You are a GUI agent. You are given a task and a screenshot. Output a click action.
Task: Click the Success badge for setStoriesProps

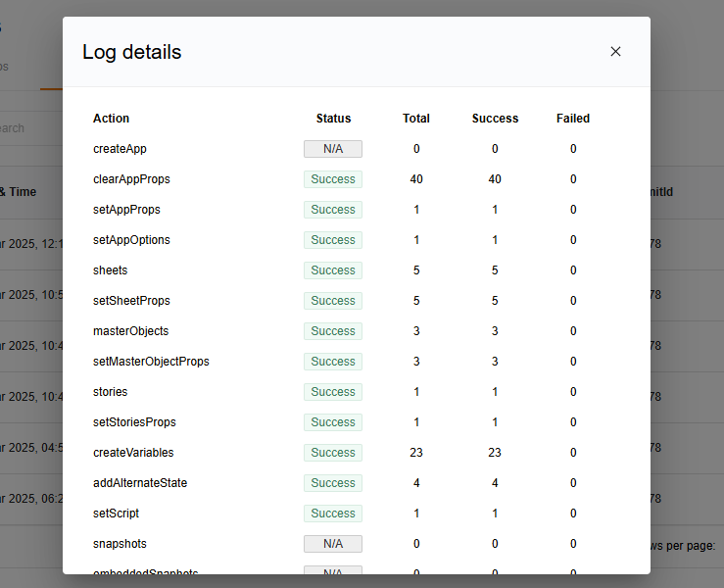coord(333,422)
